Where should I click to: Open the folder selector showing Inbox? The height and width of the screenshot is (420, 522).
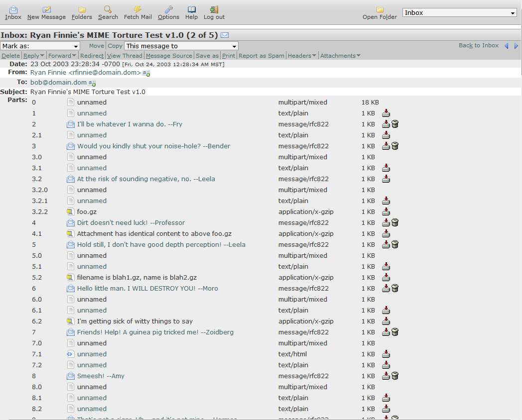(x=459, y=12)
